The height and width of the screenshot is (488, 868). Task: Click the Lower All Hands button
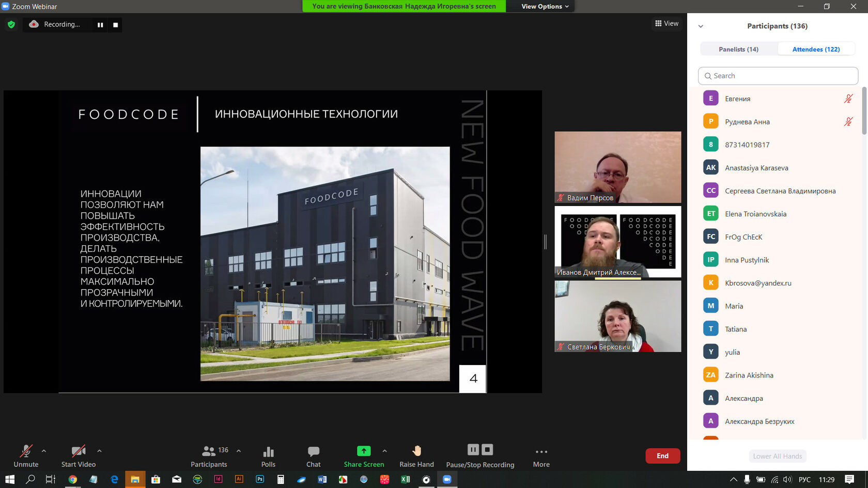[777, 456]
